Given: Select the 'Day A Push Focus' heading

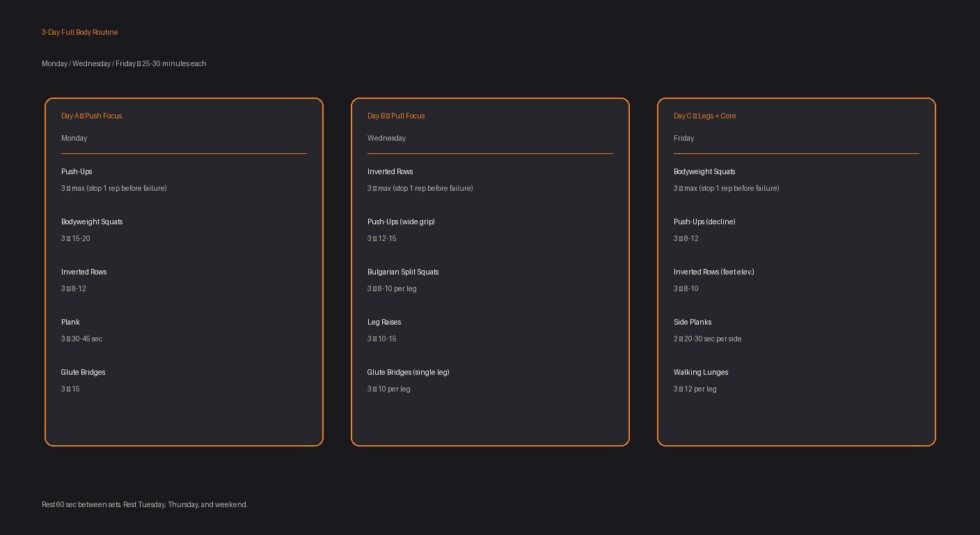Looking at the screenshot, I should pyautogui.click(x=91, y=116).
